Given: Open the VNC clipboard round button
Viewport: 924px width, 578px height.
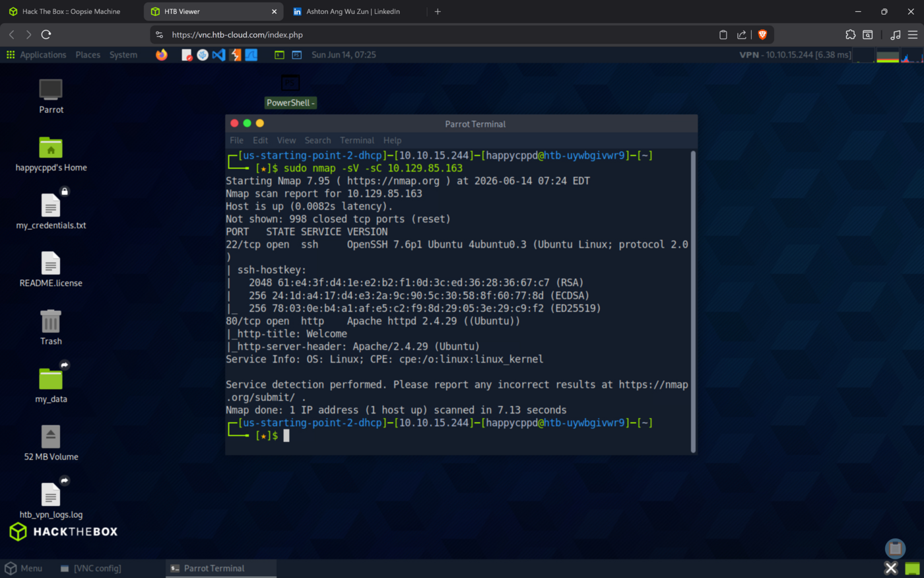Looking at the screenshot, I should coord(895,548).
